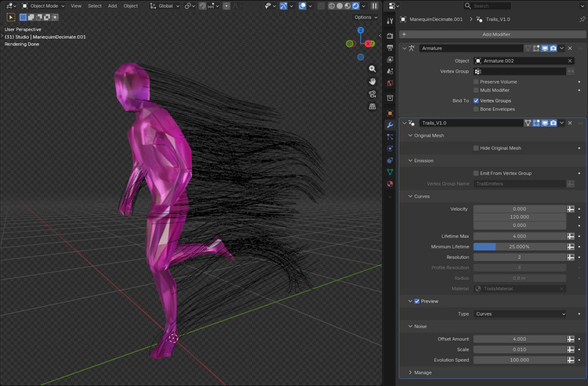Open the Select menu
Screen dimensions: 588x386
click(x=95, y=6)
